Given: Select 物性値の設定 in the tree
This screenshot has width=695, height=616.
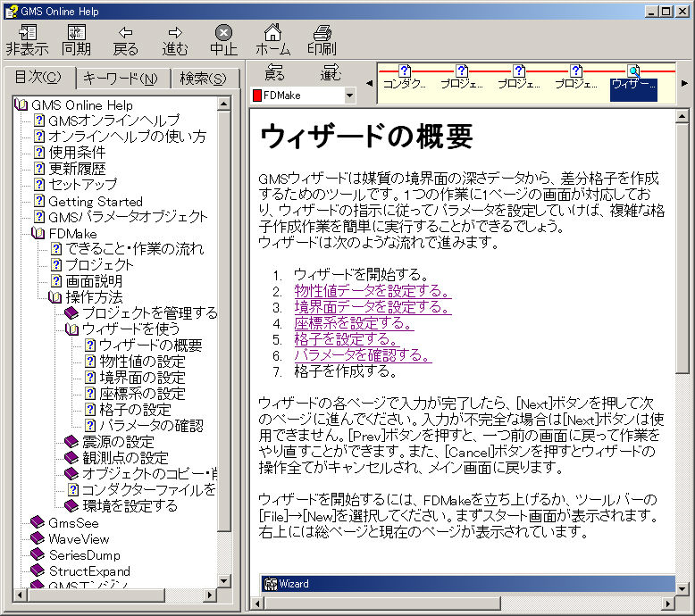Looking at the screenshot, I should pos(142,362).
